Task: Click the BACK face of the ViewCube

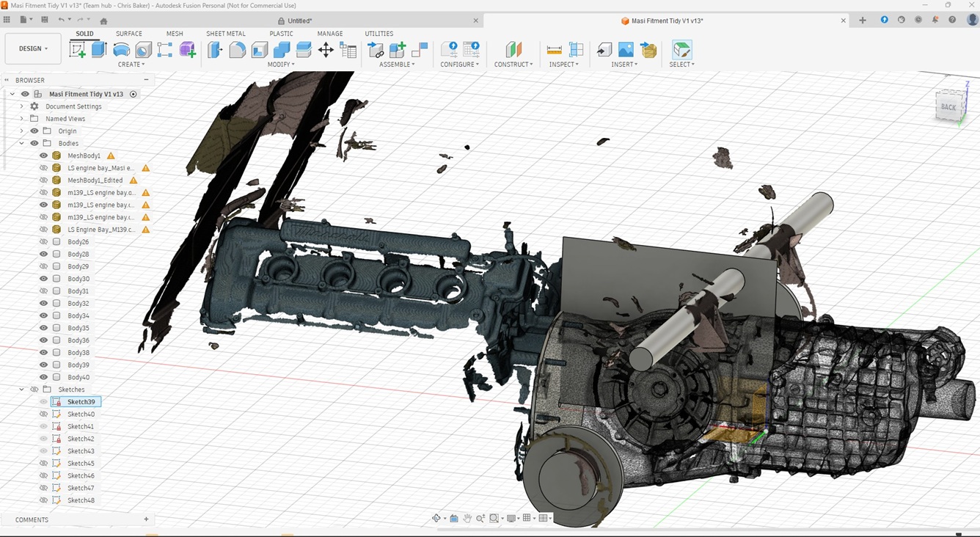Action: [x=948, y=107]
